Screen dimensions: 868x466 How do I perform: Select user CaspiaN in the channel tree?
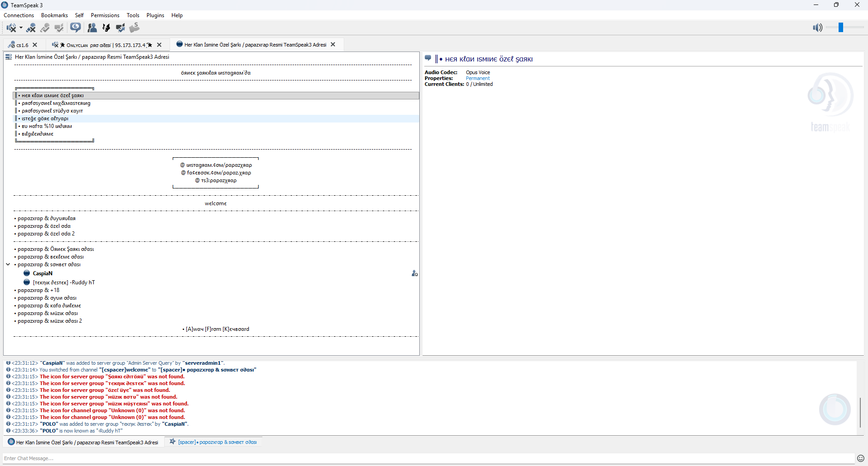click(x=43, y=273)
